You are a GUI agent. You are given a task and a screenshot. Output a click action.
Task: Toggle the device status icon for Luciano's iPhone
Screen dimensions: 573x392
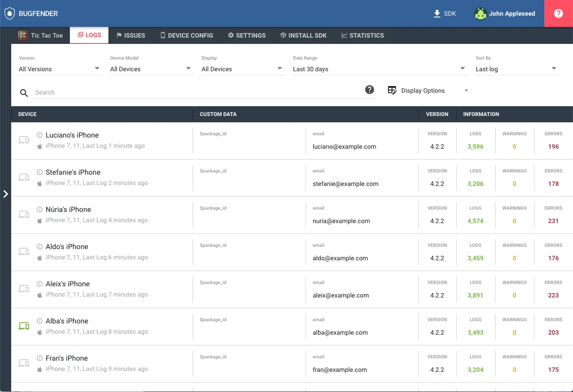(24, 140)
